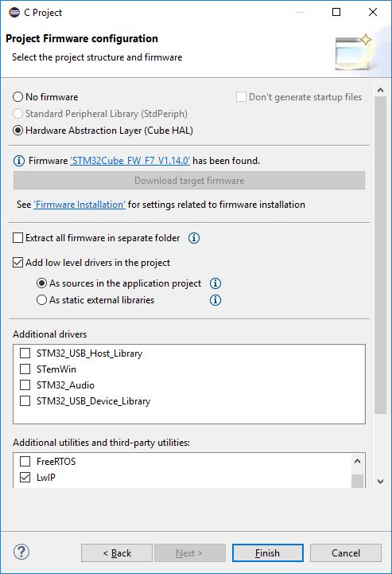Click the dialog scrollbar down arrow
The width and height of the screenshot is (392, 574).
[380, 482]
